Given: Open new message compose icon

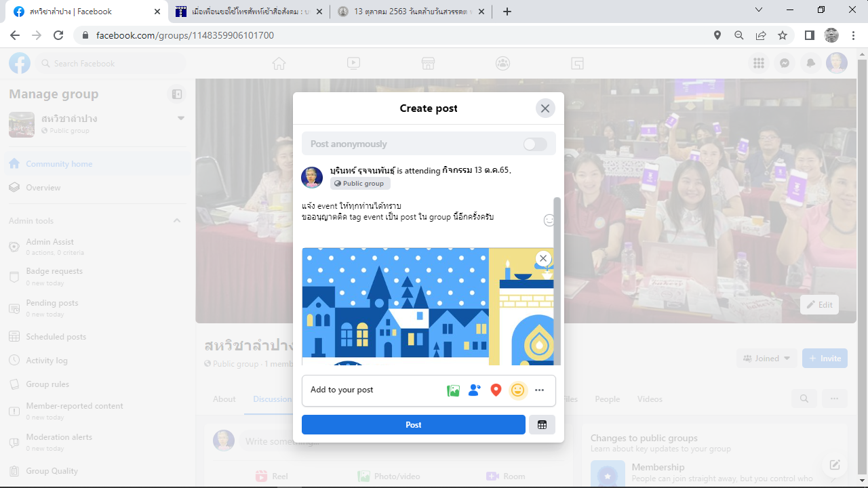Looking at the screenshot, I should (x=835, y=465).
